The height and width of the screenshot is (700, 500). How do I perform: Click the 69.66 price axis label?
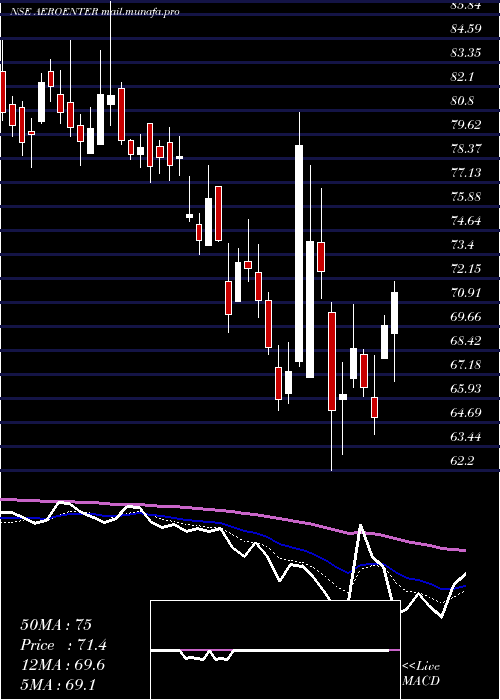[x=466, y=317]
